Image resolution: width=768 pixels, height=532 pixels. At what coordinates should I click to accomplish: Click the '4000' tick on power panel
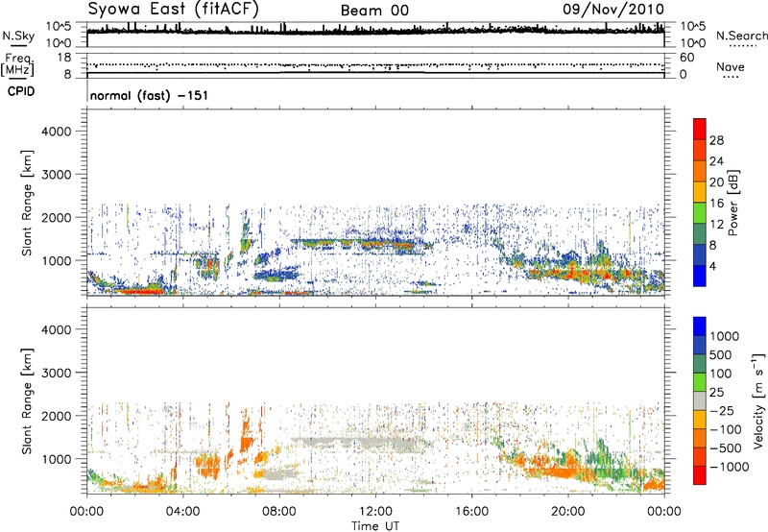tap(56, 132)
